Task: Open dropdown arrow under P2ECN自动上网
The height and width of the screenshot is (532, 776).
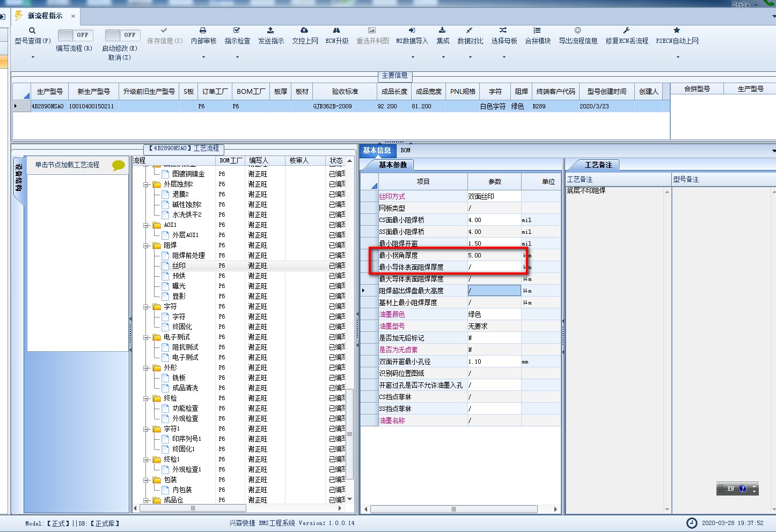Action: 678,57
